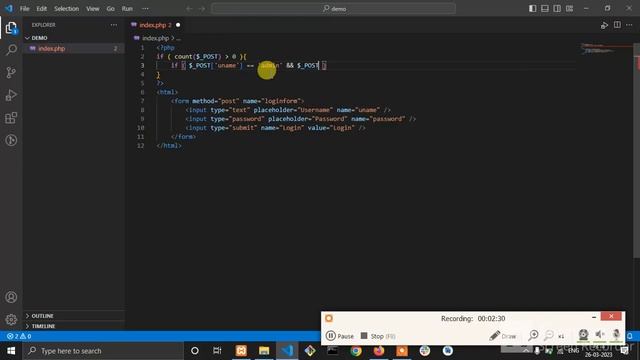
Task: Click the command center search box
Action: pos(333,9)
